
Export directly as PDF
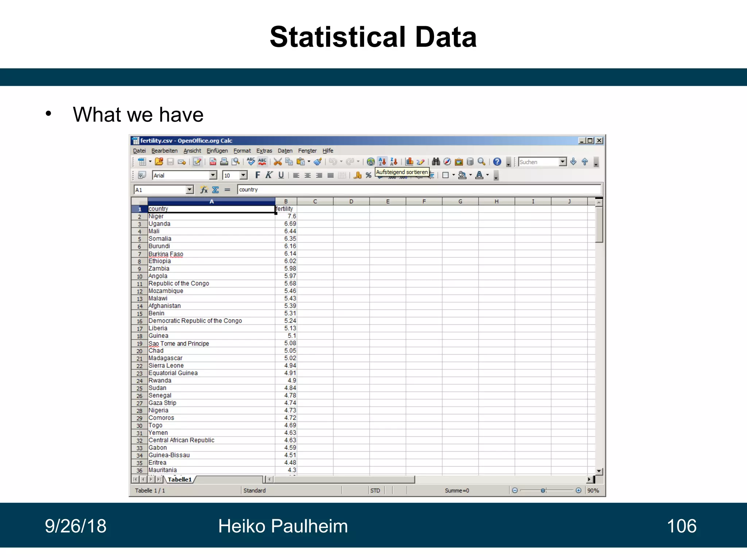[x=213, y=162]
